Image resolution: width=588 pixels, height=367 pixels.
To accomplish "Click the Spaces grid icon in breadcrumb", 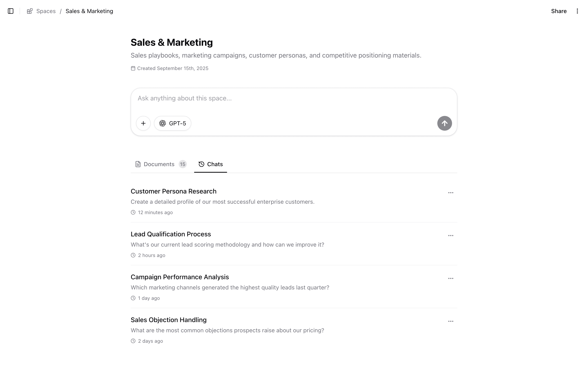I will point(30,11).
